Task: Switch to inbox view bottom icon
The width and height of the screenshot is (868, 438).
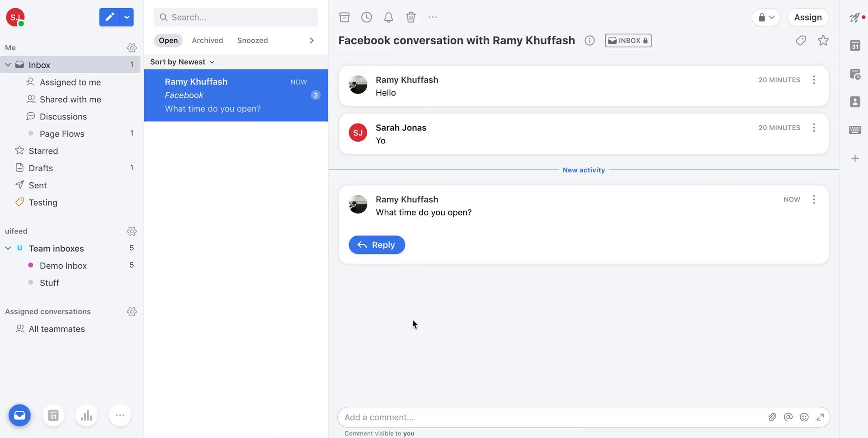Action: (19, 415)
